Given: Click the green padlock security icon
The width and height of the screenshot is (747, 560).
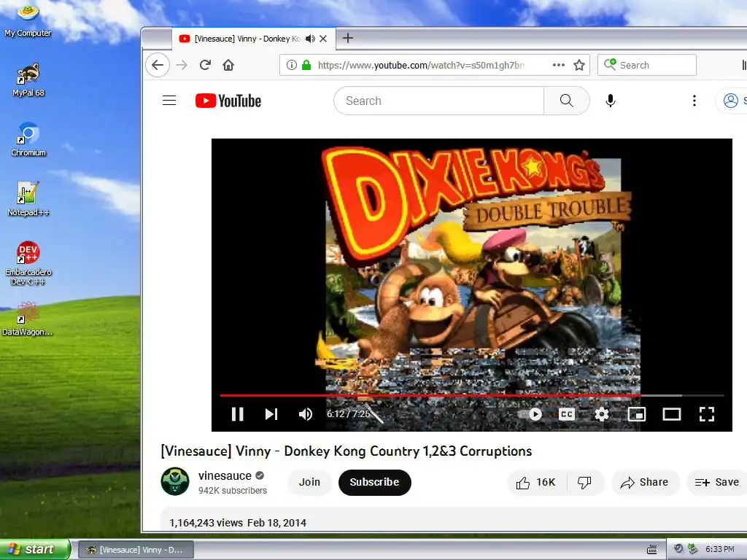Looking at the screenshot, I should click(306, 65).
